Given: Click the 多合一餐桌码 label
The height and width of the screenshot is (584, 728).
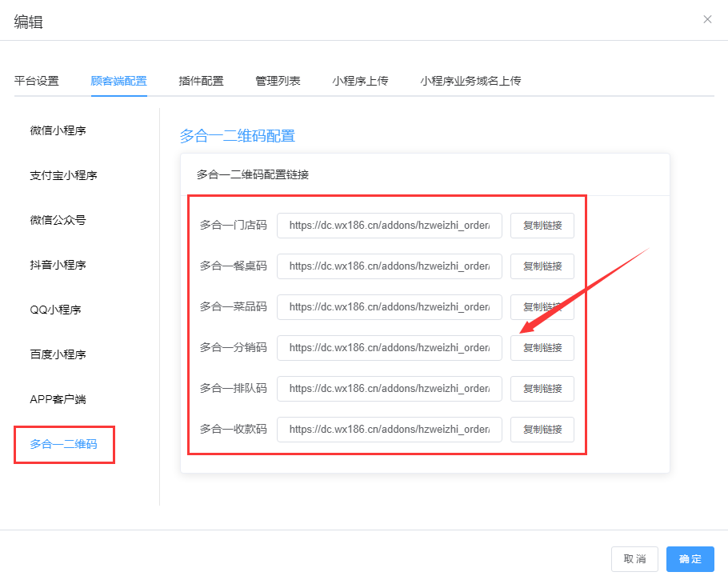Looking at the screenshot, I should tap(234, 266).
